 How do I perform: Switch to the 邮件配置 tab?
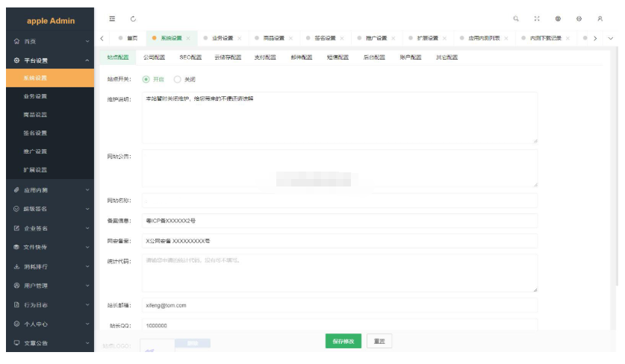(x=302, y=57)
